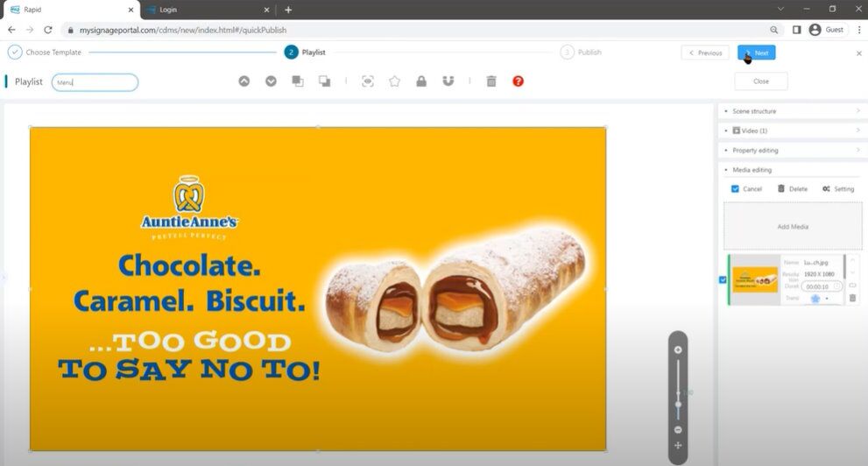Go to the Publish step 3

[x=581, y=52]
